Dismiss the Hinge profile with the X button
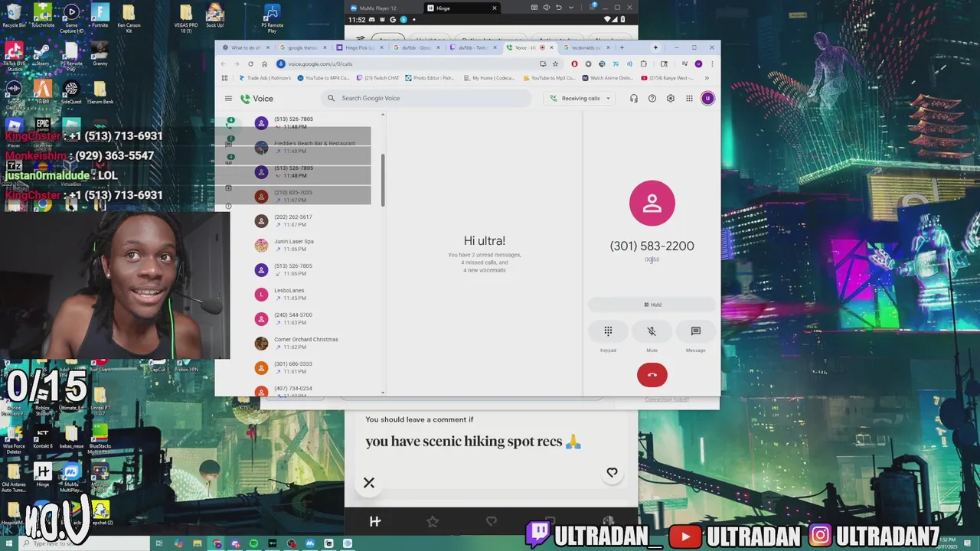This screenshot has width=980, height=551. [369, 483]
